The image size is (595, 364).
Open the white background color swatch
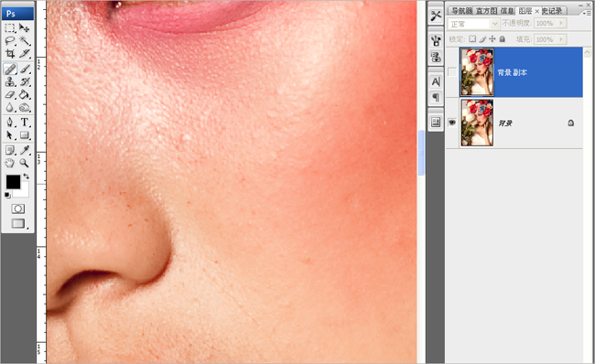click(x=24, y=192)
